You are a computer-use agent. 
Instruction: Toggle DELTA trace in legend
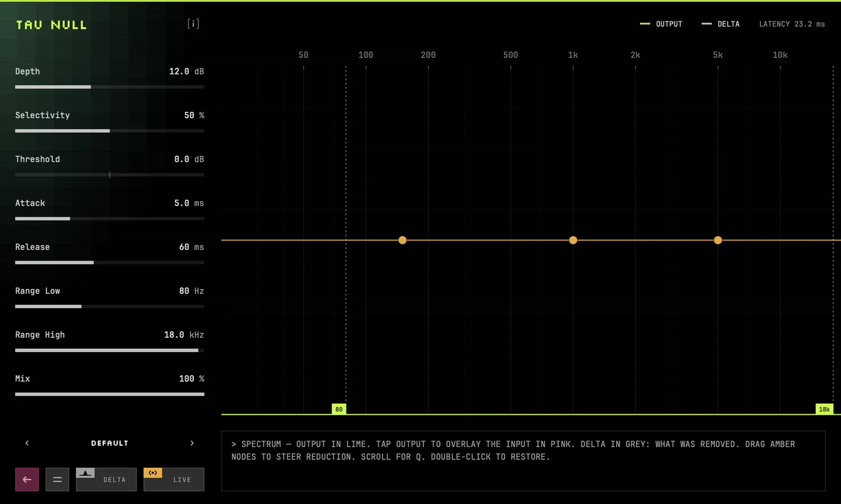click(721, 24)
